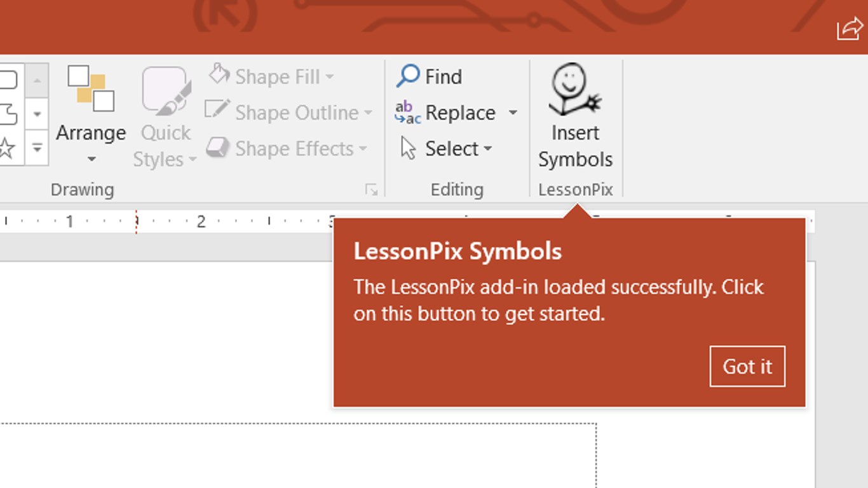Image resolution: width=868 pixels, height=488 pixels.
Task: Open the Arrange menu button
Action: pyautogui.click(x=91, y=114)
